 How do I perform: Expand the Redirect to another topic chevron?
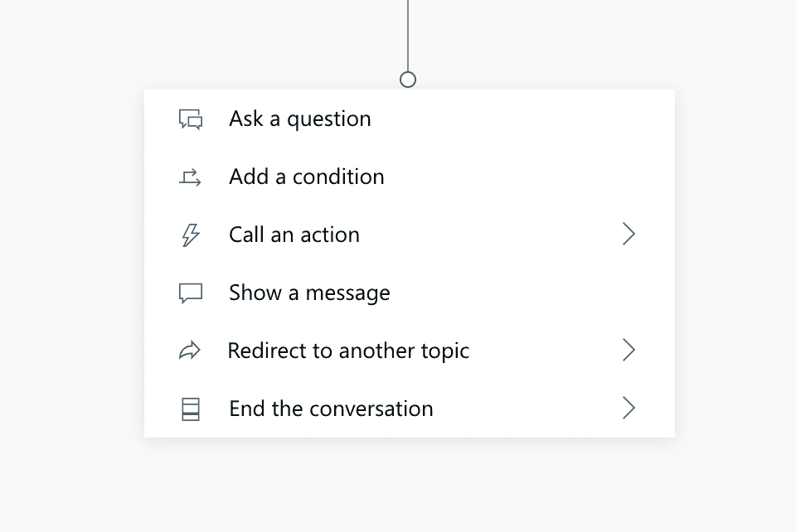pyautogui.click(x=629, y=350)
